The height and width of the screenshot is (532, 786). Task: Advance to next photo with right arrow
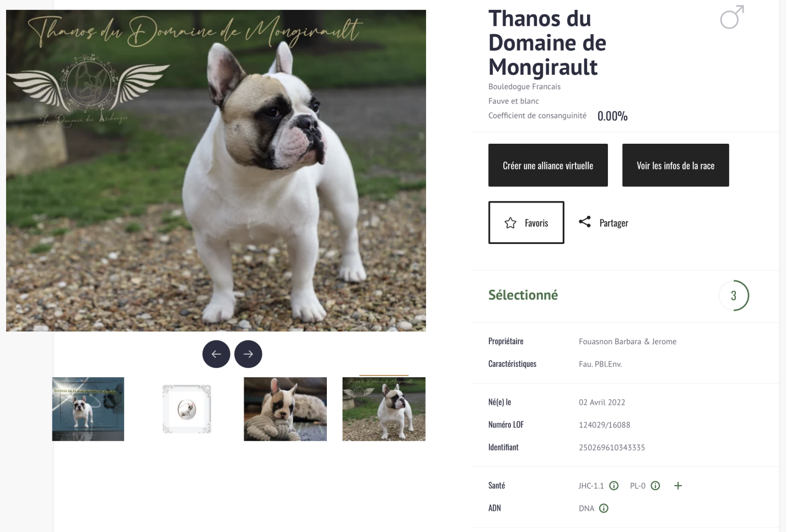pos(248,354)
